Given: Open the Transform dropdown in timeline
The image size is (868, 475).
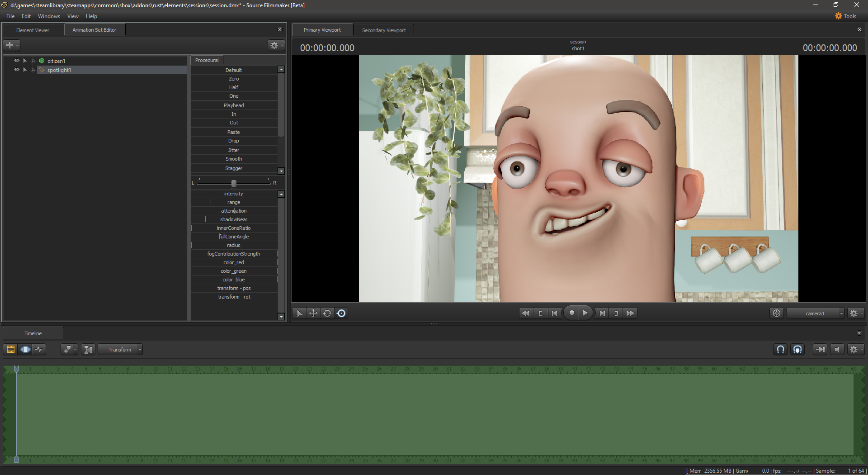Looking at the screenshot, I should tap(120, 349).
